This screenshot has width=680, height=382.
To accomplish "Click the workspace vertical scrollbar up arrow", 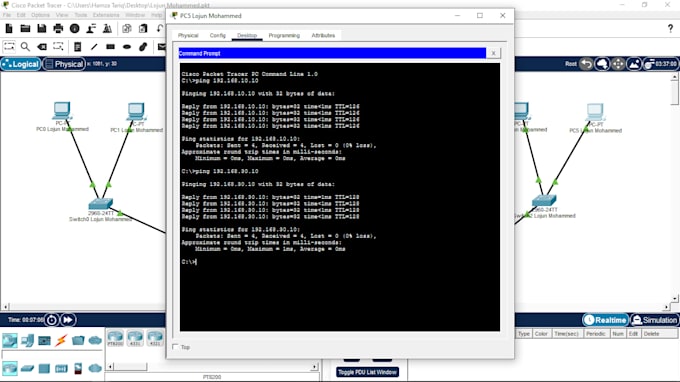I will click(674, 77).
